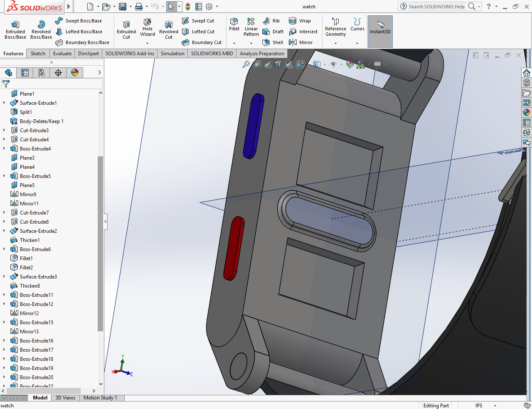Toggle the Instant3D mode

point(380,27)
